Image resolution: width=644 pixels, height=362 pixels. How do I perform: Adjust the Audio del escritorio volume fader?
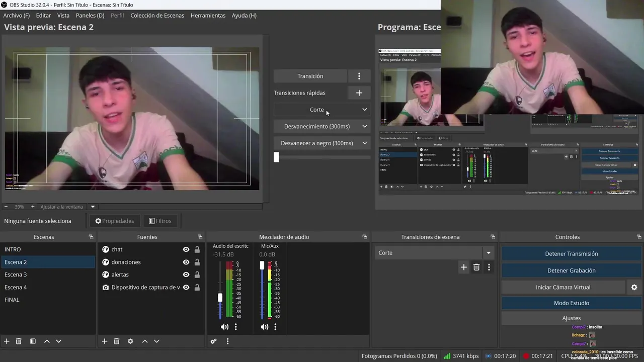point(220,298)
